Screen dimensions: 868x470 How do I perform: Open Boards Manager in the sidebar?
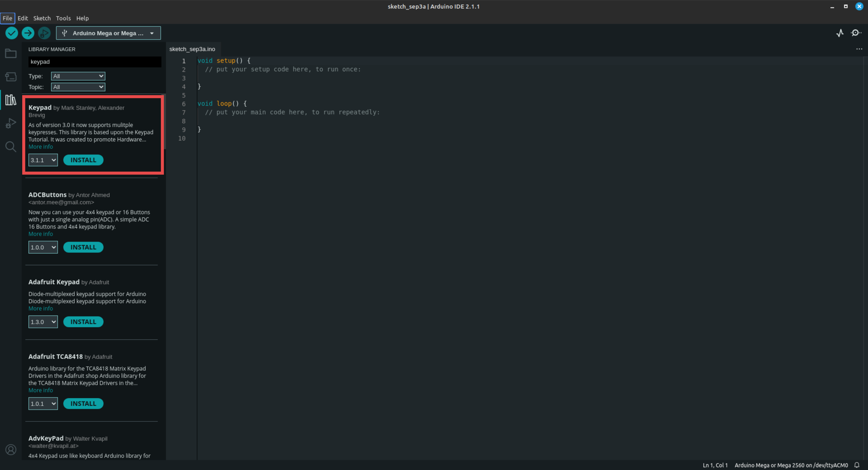pos(11,77)
